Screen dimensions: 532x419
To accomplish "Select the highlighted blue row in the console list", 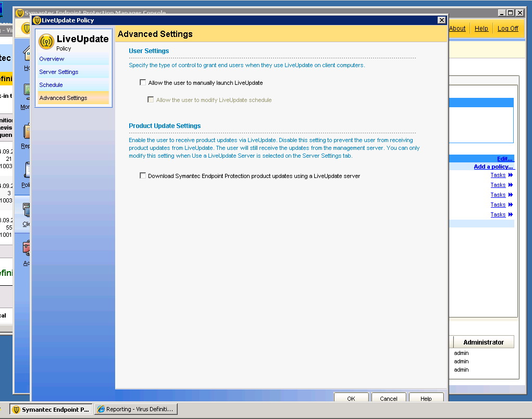I will 481,103.
